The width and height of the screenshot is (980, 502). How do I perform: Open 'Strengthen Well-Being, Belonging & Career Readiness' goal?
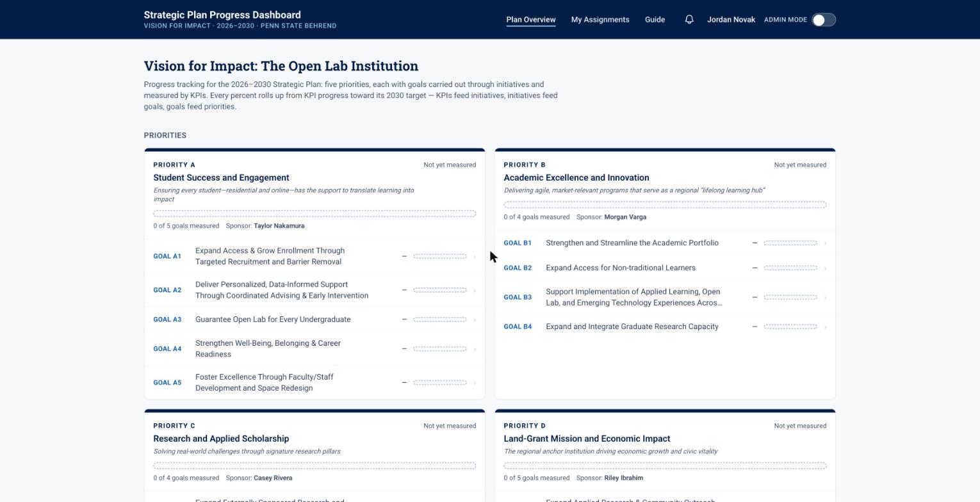point(268,349)
